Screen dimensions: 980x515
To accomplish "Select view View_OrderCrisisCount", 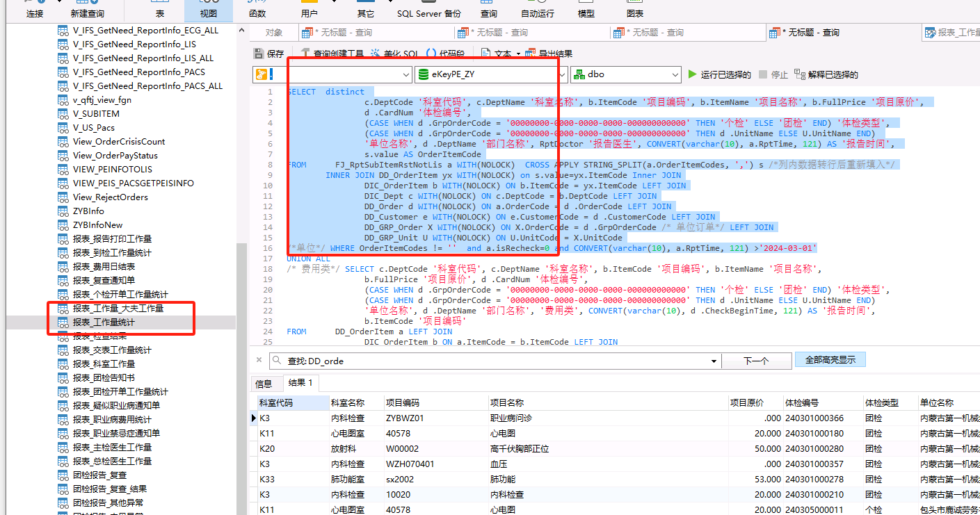I will [119, 141].
